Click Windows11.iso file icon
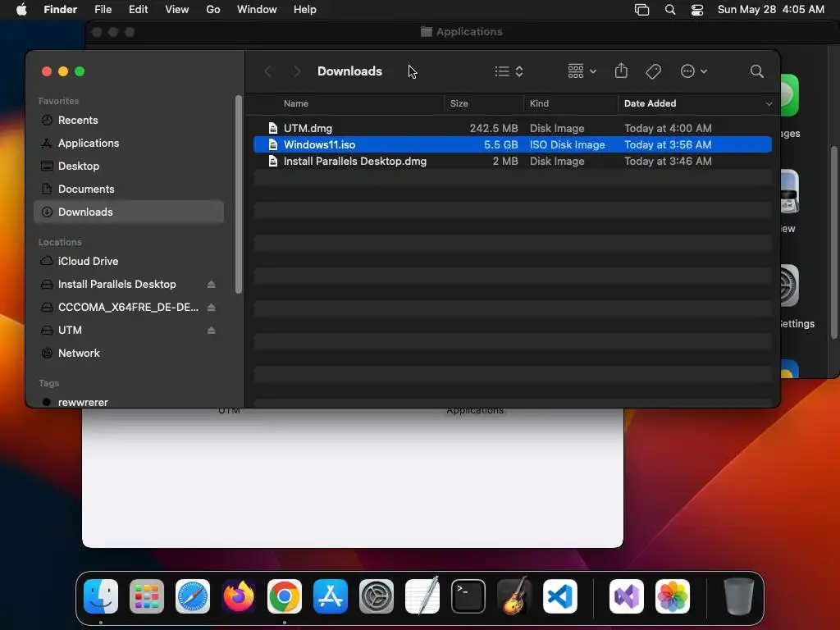The width and height of the screenshot is (840, 630). click(x=273, y=144)
